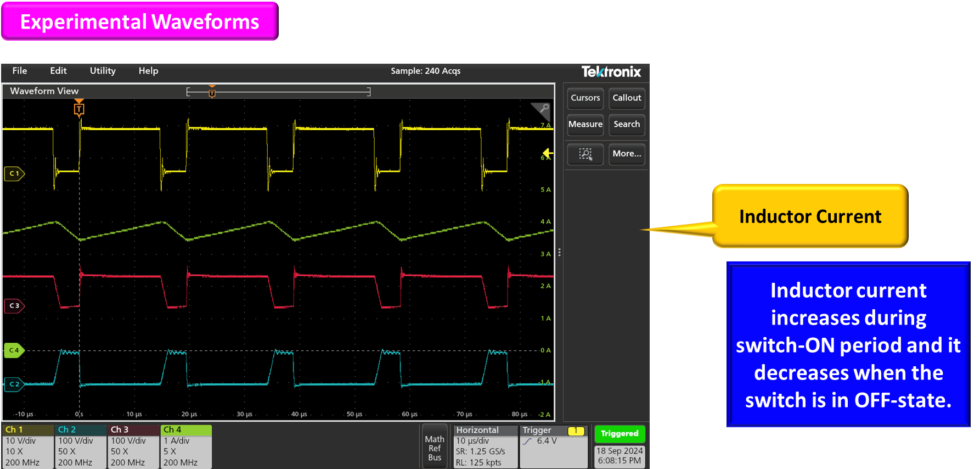Open the Ch 3 settings badge
Viewport: 980px width, 469px height.
(x=133, y=446)
